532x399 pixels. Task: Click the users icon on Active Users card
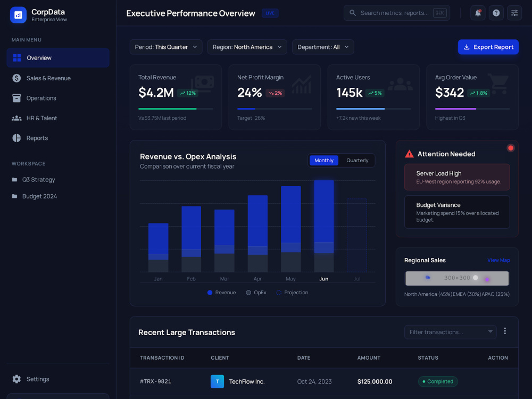(400, 84)
